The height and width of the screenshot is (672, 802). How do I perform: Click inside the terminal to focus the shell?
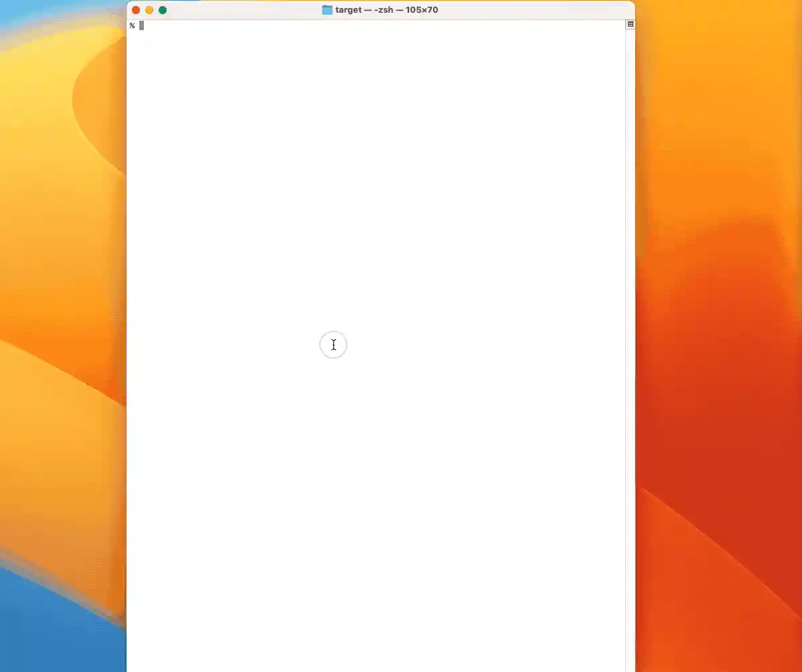[375, 268]
